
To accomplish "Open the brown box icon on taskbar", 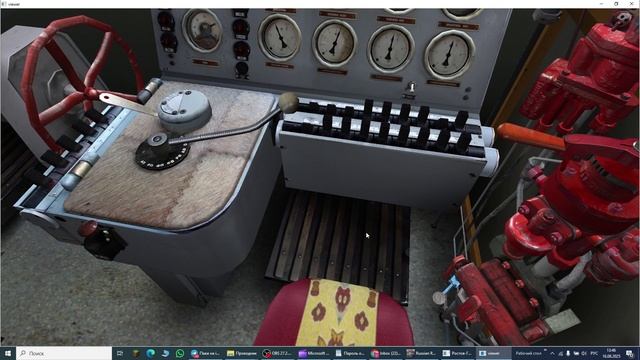I will (136, 353).
